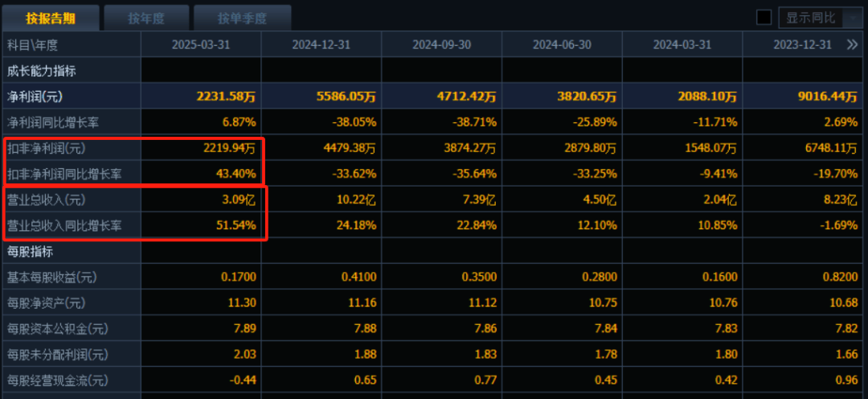Screen dimensions: 868x399
Task: Click the 成长能力指标 section header
Action: 41,71
